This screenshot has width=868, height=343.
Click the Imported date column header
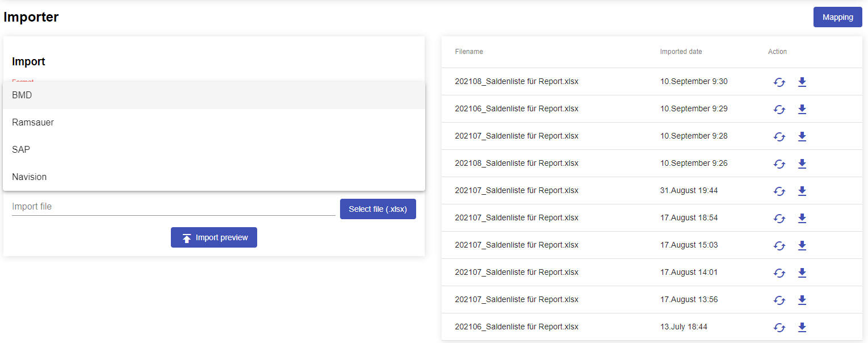click(x=681, y=52)
